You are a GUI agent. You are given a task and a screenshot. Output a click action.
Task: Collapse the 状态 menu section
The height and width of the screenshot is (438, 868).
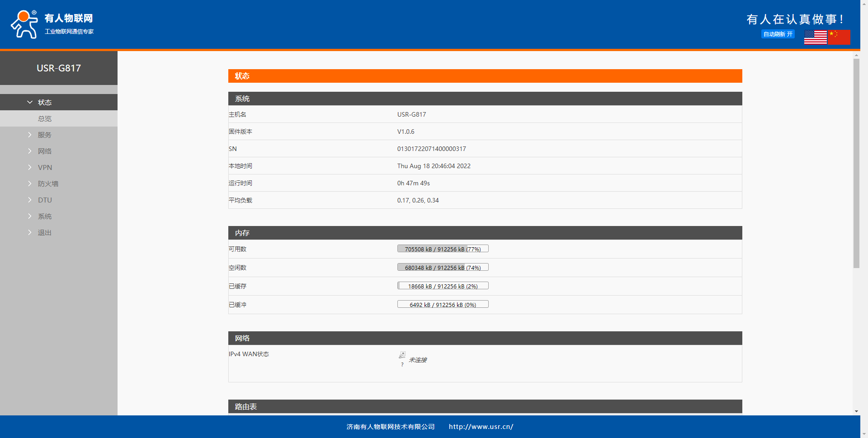tap(44, 103)
